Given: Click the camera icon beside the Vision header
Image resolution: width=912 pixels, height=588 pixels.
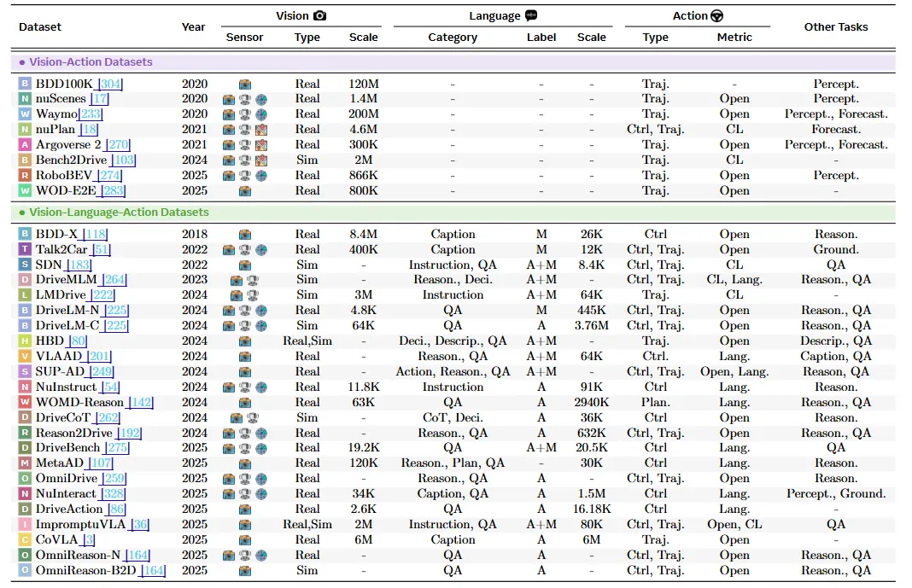Looking at the screenshot, I should [320, 15].
